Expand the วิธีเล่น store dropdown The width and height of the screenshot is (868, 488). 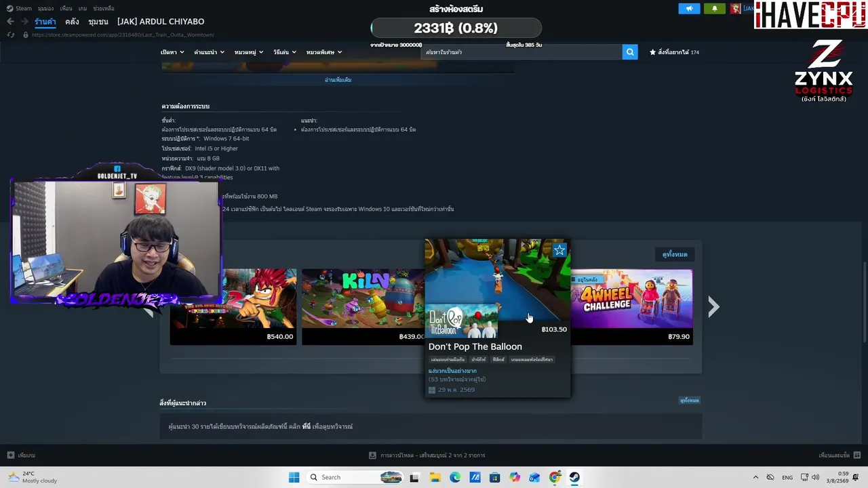285,52
